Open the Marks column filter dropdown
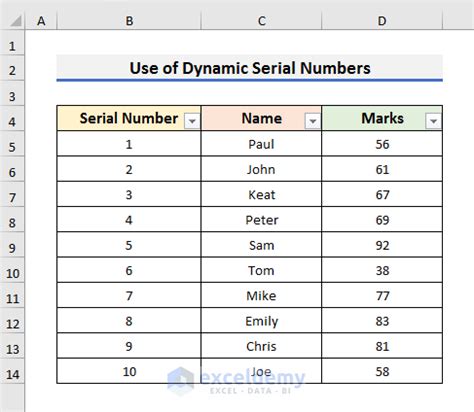474x412 pixels. click(433, 121)
